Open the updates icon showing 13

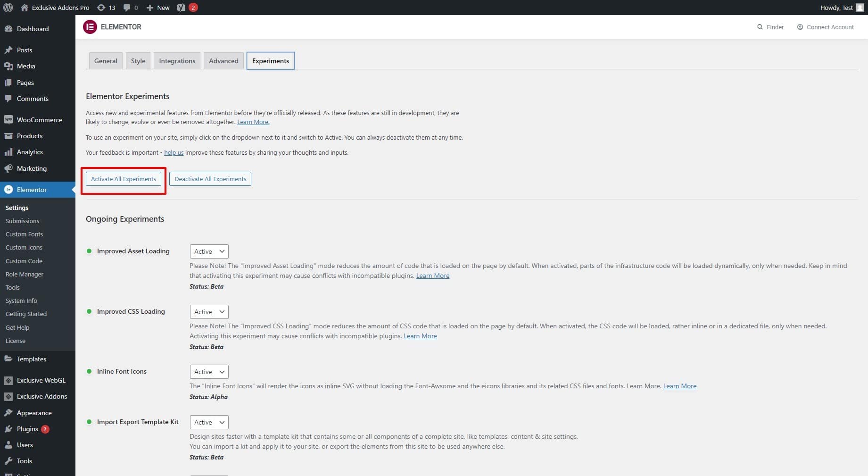[x=101, y=8]
